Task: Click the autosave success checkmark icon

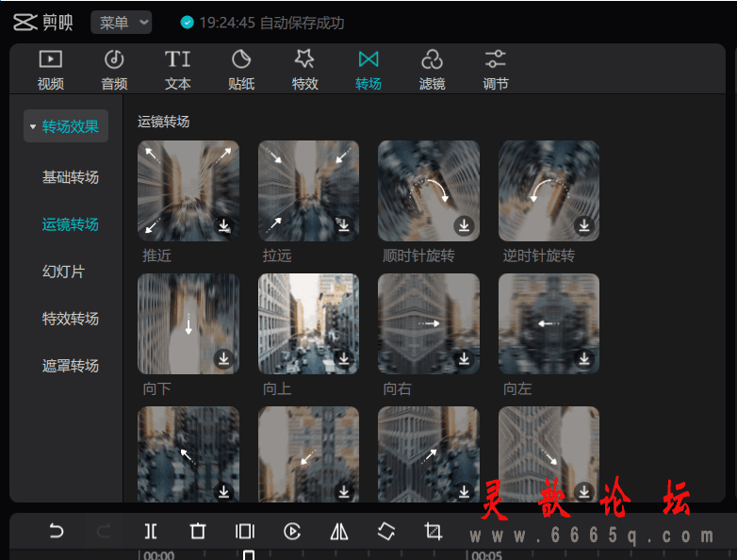Action: click(x=187, y=22)
